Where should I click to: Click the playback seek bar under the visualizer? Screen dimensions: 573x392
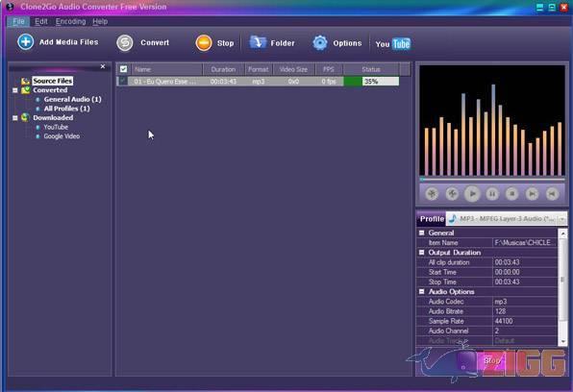click(x=492, y=180)
